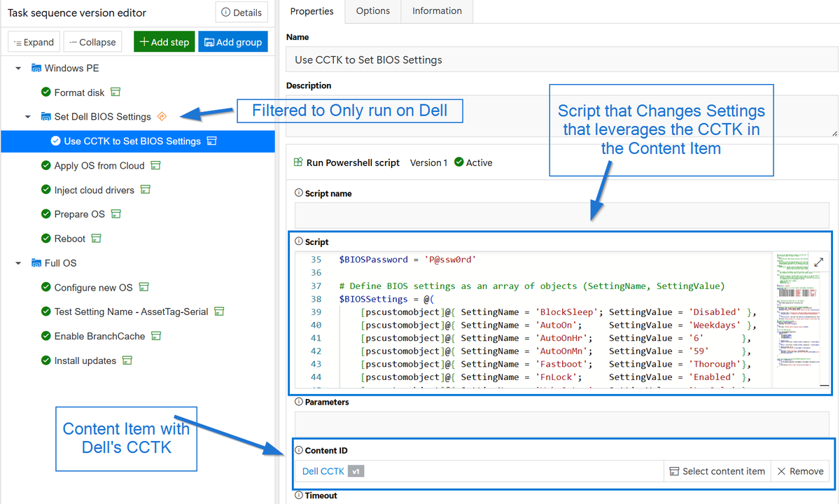The height and width of the screenshot is (504, 840).
Task: Select the Apply OS from Cloud step
Action: (x=99, y=166)
